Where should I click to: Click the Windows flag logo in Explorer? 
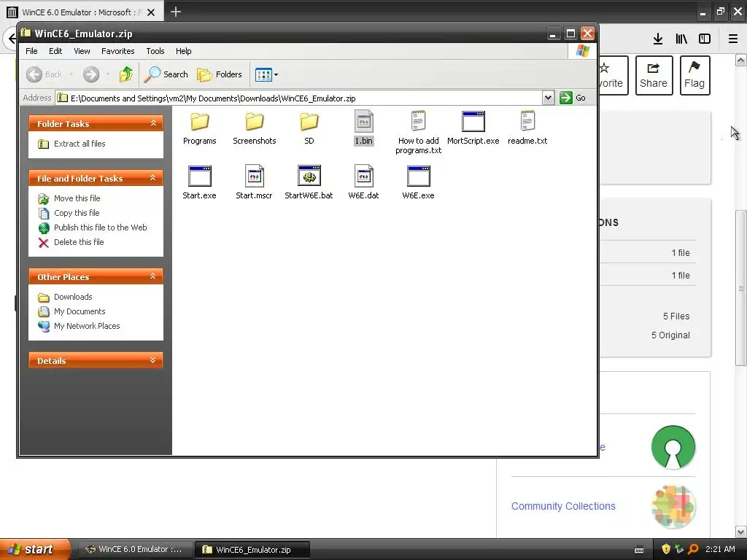click(x=583, y=51)
